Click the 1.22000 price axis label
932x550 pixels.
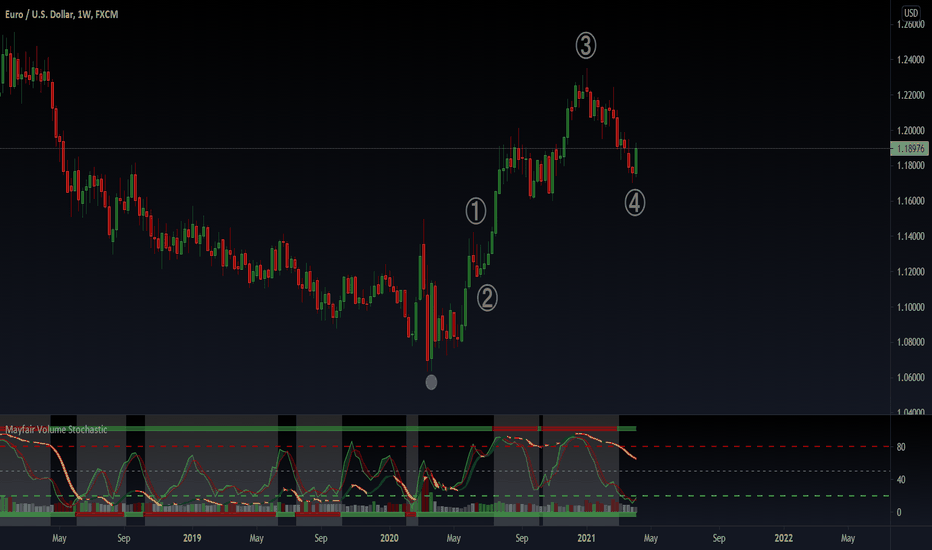pyautogui.click(x=911, y=95)
